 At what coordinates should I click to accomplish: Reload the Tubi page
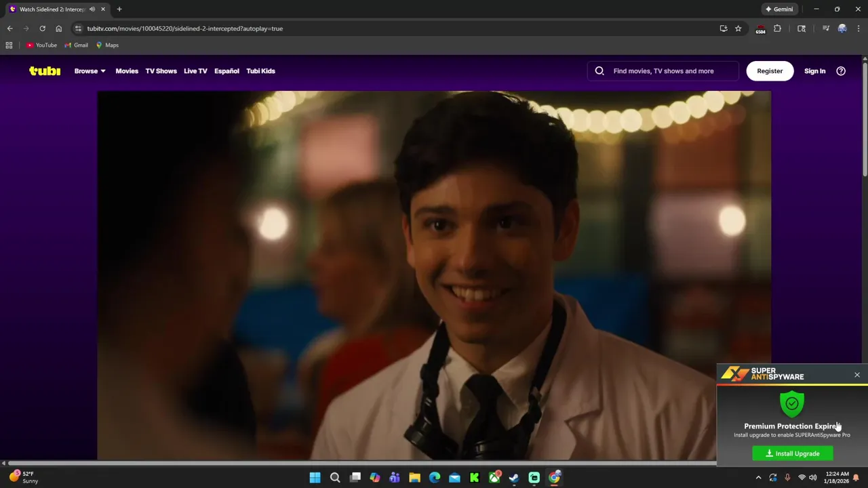pos(42,28)
